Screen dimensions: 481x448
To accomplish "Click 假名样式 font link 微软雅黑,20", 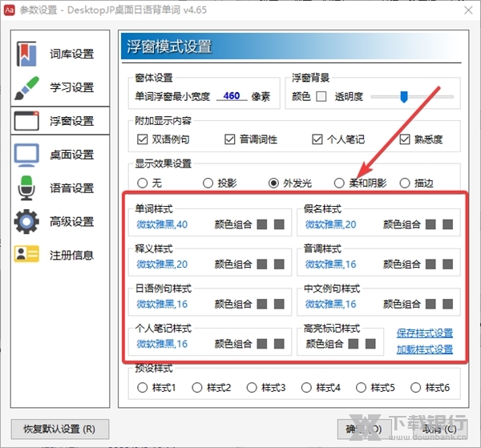I will tap(330, 224).
